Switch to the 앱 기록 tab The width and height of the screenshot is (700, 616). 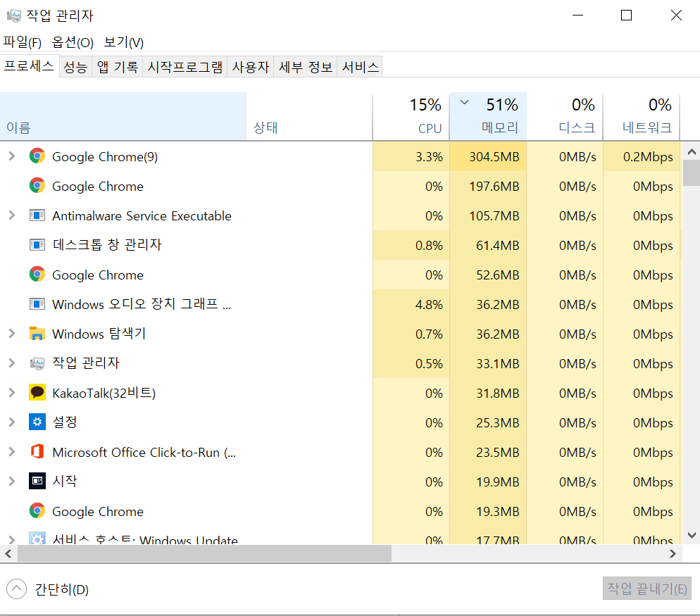118,67
